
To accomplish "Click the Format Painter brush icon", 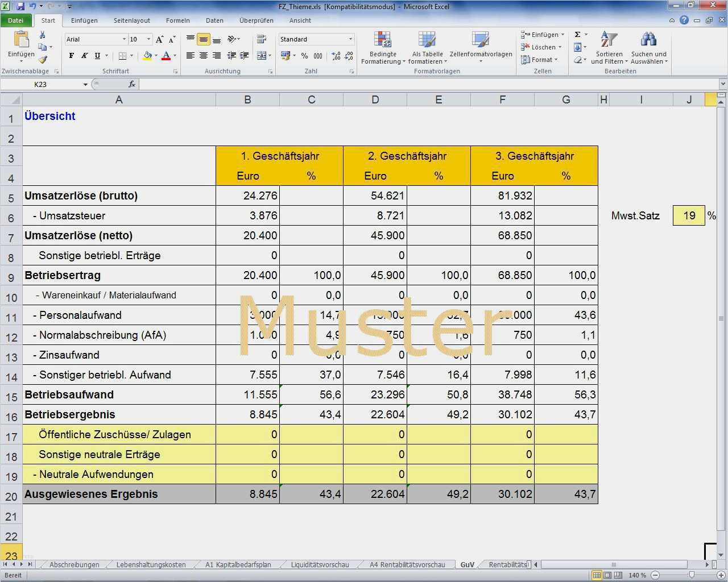I will tap(43, 60).
